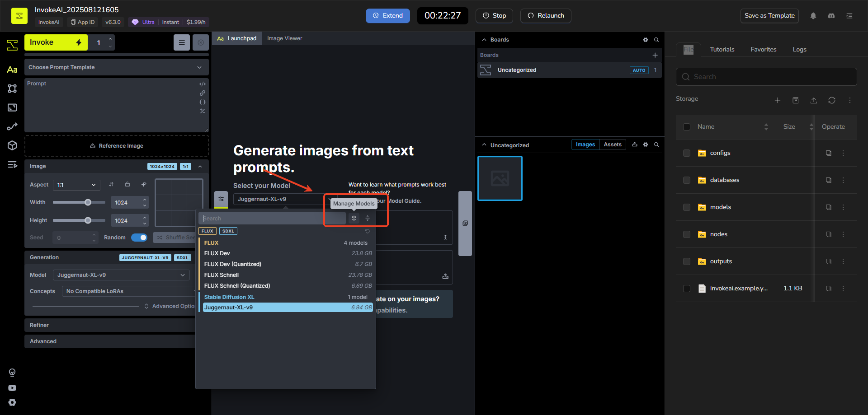The image size is (868, 415).
Task: Click the Boards settings gear icon
Action: [x=646, y=40]
